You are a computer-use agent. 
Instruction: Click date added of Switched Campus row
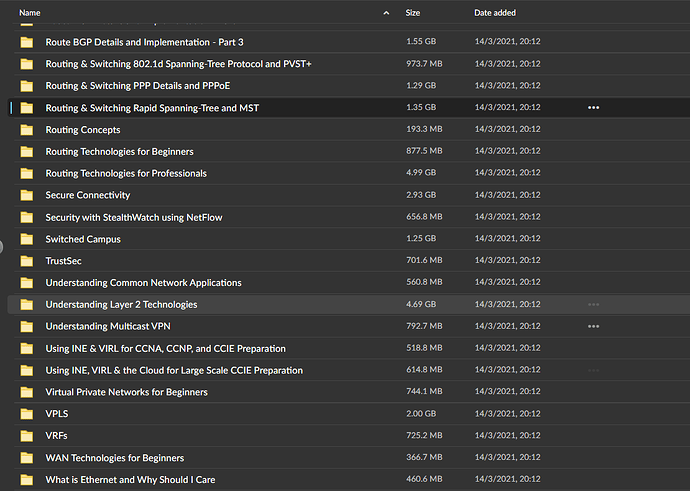[507, 238]
